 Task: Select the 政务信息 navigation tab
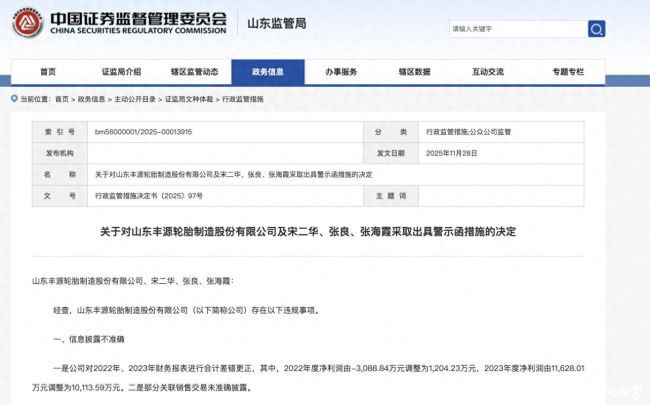267,72
